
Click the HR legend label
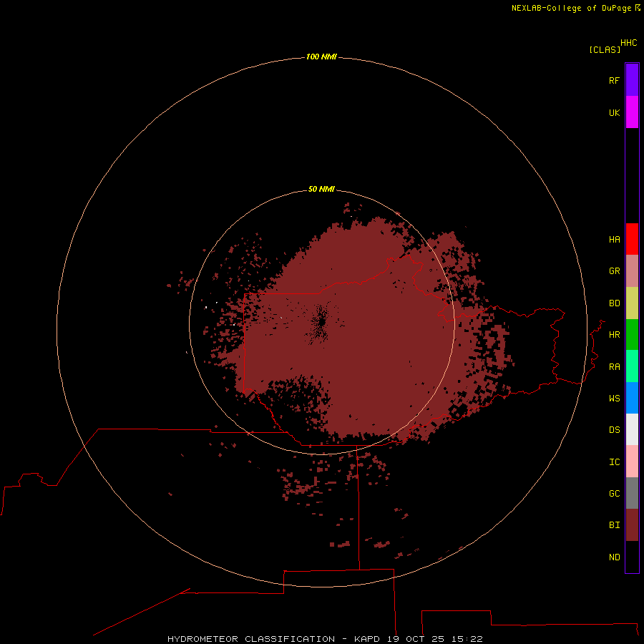pos(615,335)
